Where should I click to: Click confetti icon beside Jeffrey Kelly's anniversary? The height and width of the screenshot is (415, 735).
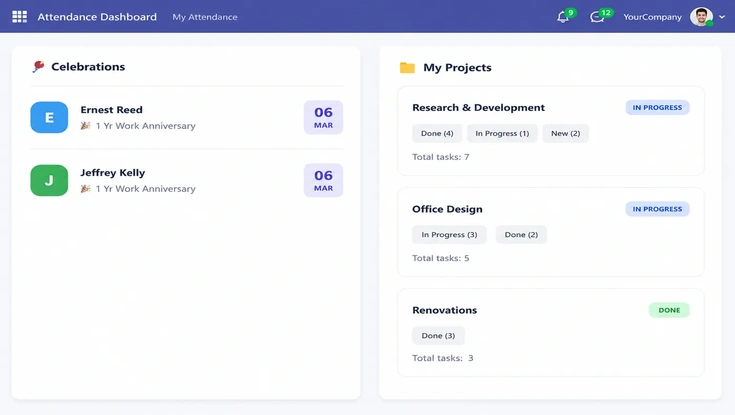[x=85, y=189]
